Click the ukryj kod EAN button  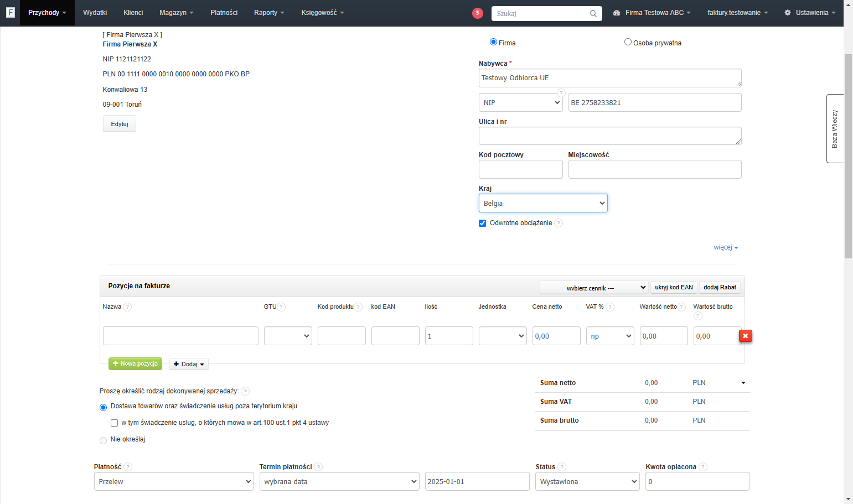click(x=674, y=287)
